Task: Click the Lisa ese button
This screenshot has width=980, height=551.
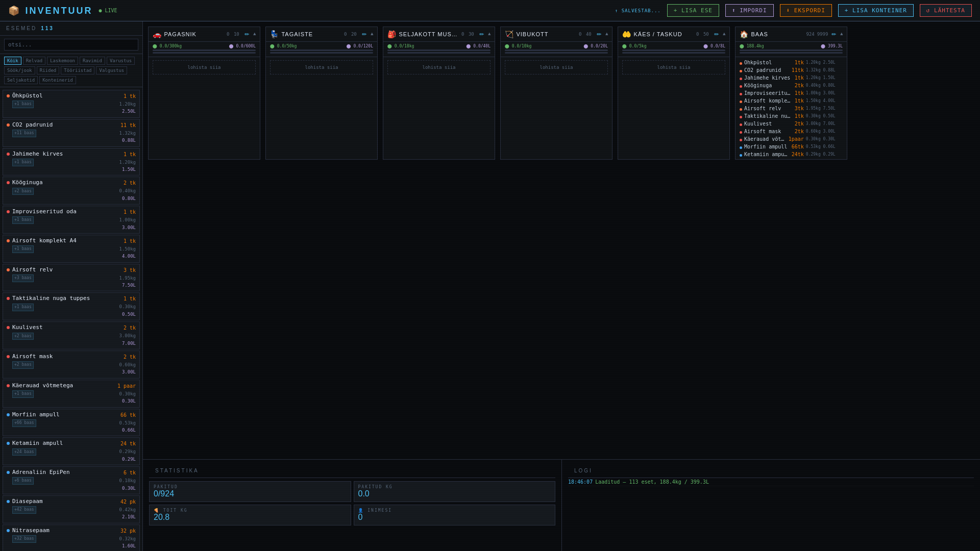Action: [693, 11]
